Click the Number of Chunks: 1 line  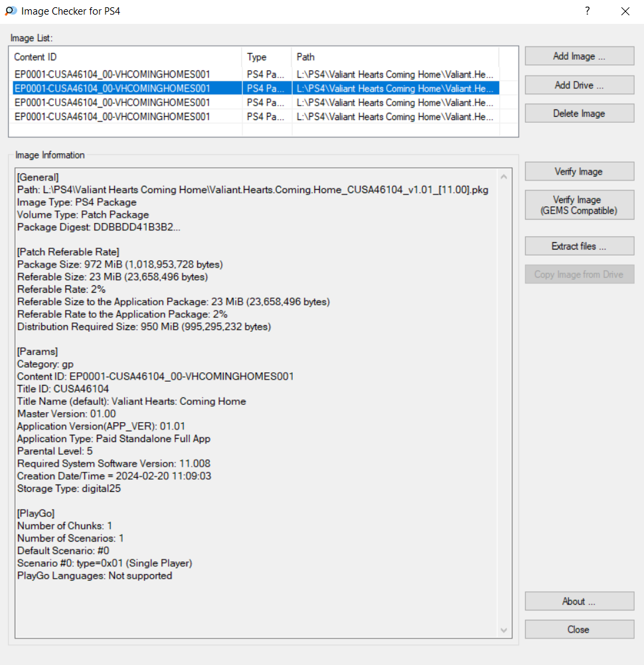[x=65, y=526]
